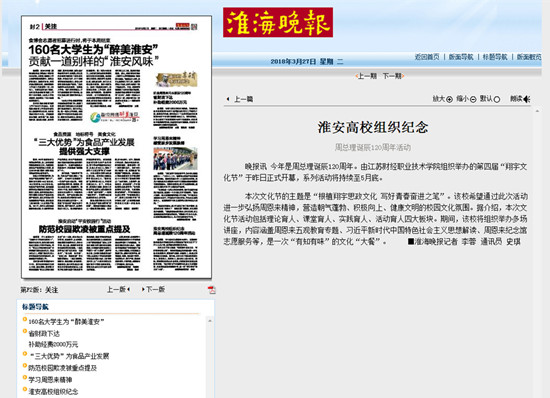Click the read-aloud speaker icon
The width and height of the screenshot is (550, 398).
(526, 100)
